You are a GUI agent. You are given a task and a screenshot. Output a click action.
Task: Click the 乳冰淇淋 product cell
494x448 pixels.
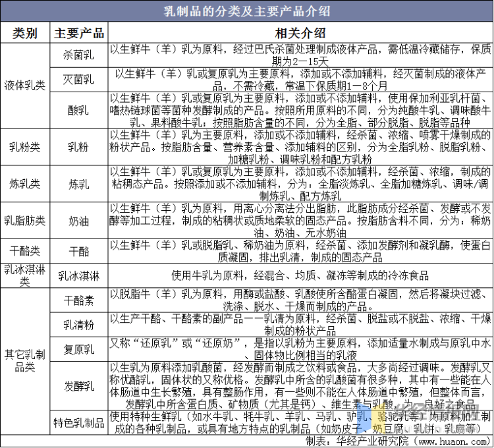[79, 275]
